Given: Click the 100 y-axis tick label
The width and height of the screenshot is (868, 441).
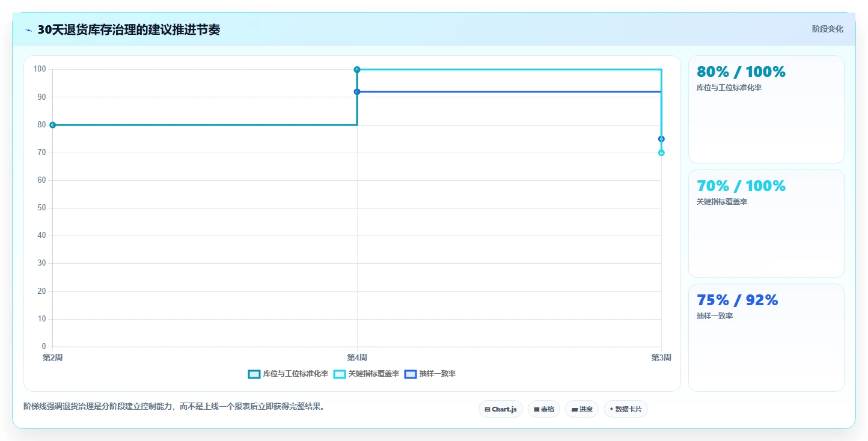Looking at the screenshot, I should pos(40,69).
